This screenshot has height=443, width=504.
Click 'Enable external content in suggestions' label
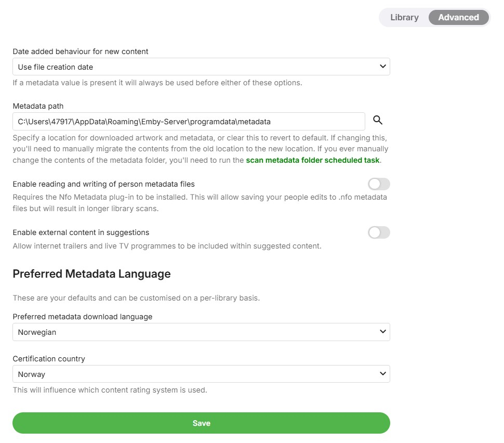pos(81,232)
